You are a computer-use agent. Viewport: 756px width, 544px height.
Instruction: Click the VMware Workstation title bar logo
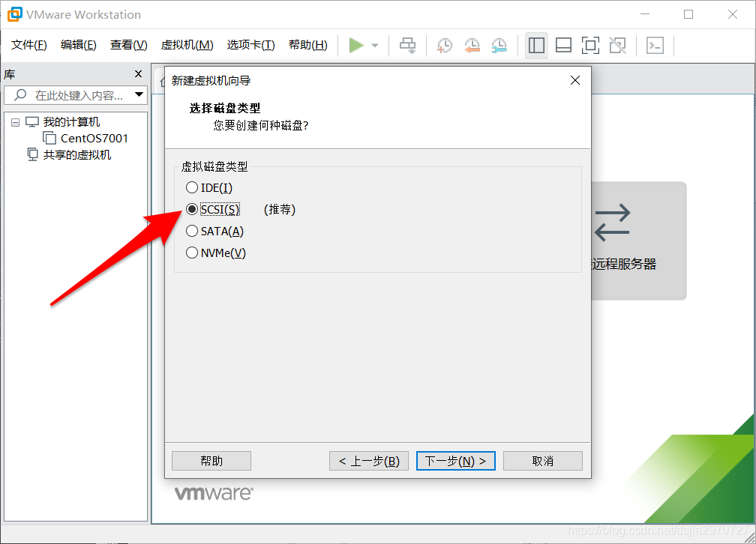point(14,14)
